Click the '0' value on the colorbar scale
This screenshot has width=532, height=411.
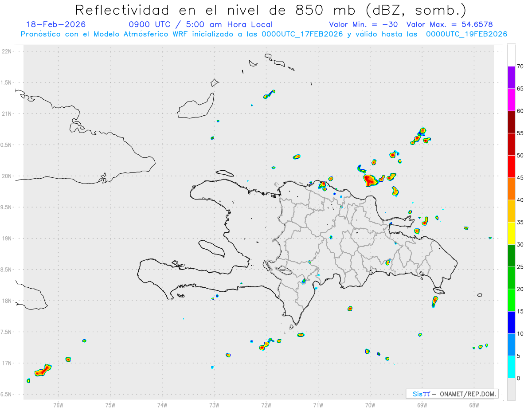pos(519,378)
